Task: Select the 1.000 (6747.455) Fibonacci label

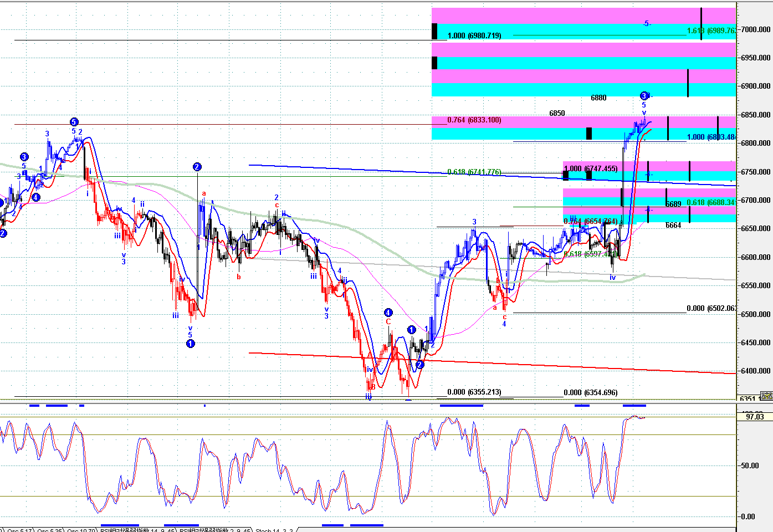Action: [590, 168]
